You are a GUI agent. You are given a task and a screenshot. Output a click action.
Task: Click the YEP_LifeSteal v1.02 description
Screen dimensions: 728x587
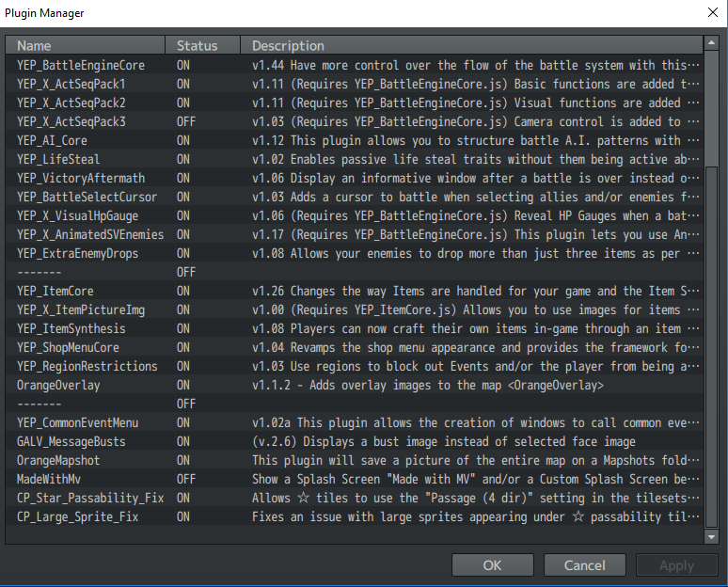point(475,159)
